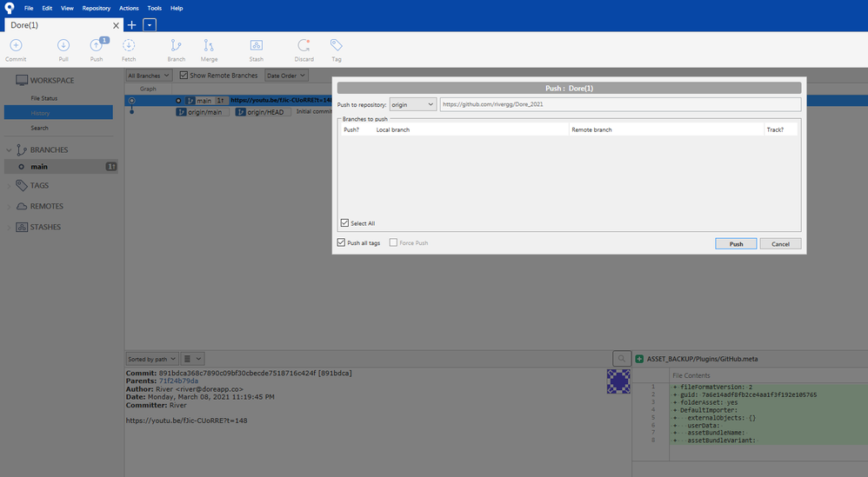The width and height of the screenshot is (868, 477).
Task: Open the Actions menu
Action: click(129, 9)
